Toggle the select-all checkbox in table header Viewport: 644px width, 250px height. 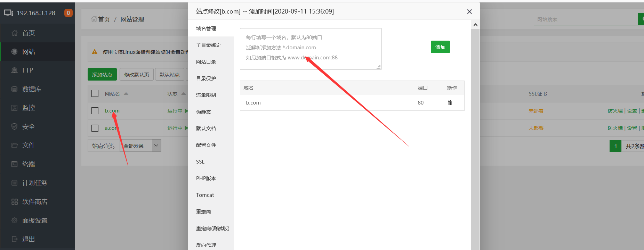pyautogui.click(x=95, y=93)
